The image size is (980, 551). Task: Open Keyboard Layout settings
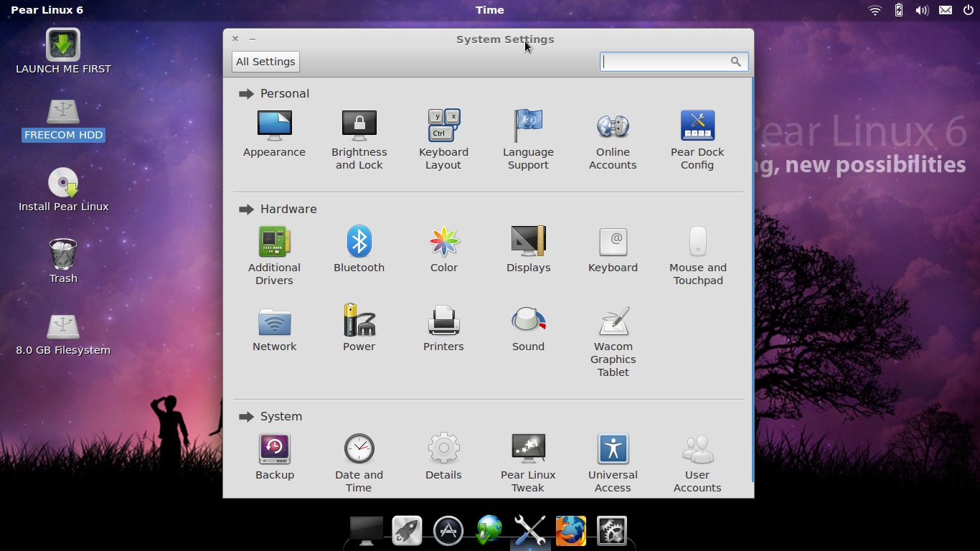coord(443,140)
